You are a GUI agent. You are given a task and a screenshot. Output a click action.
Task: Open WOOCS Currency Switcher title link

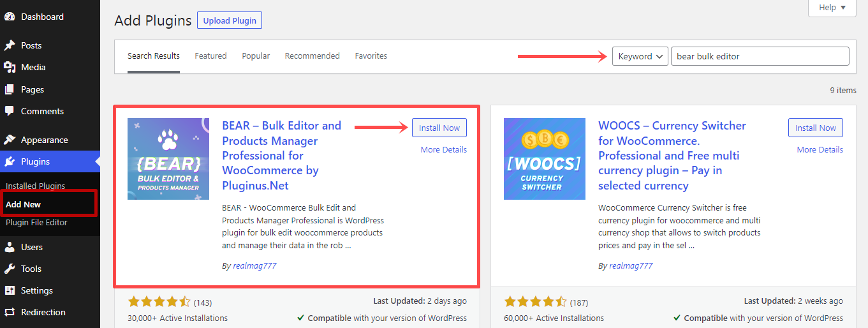tap(672, 156)
